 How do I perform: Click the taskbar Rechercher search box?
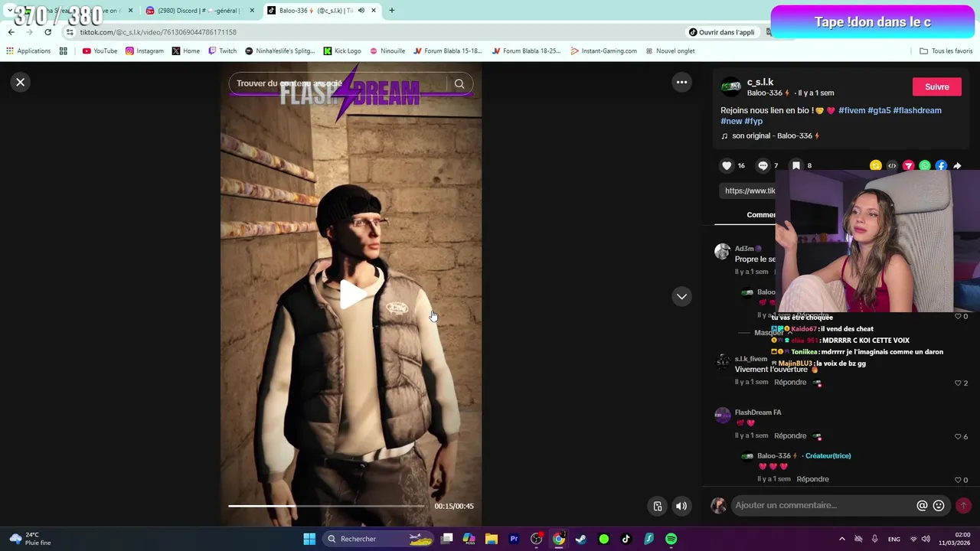click(379, 539)
